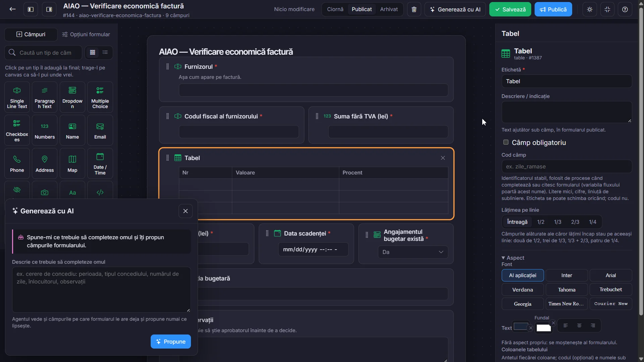Add a Paragraph Text field
This screenshot has width=644, height=362.
(x=45, y=97)
